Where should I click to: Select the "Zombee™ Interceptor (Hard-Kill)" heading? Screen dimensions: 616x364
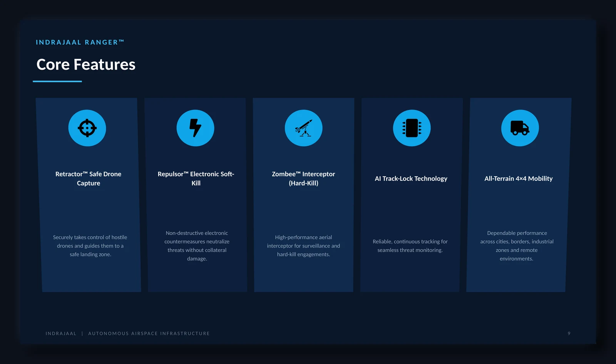click(303, 179)
